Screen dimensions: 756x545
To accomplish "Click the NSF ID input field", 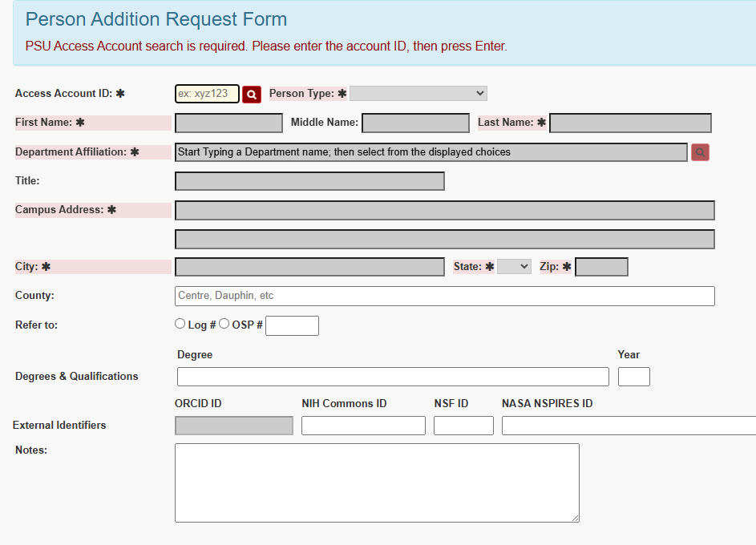I will [463, 426].
